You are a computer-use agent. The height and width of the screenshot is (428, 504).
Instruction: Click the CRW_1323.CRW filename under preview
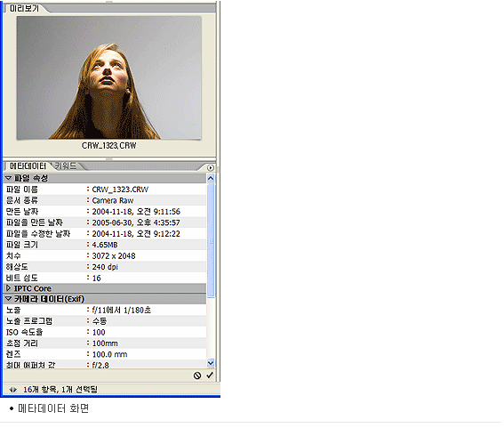pyautogui.click(x=109, y=146)
